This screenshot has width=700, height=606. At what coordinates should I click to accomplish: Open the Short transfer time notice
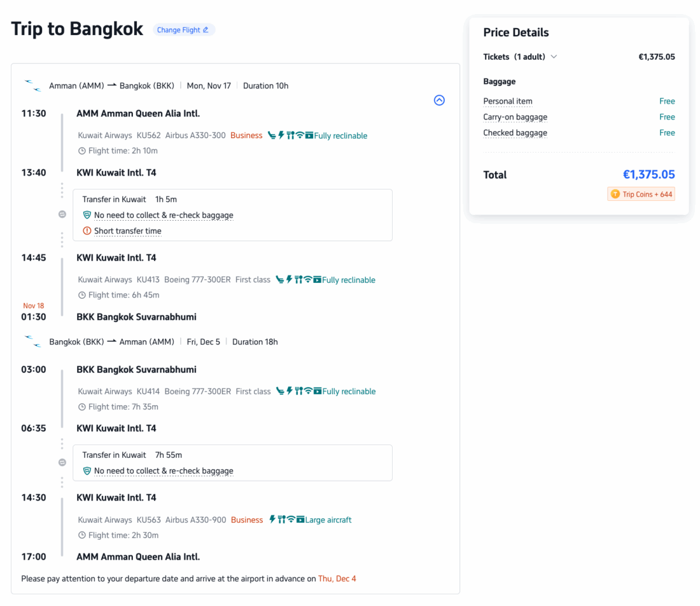[127, 231]
